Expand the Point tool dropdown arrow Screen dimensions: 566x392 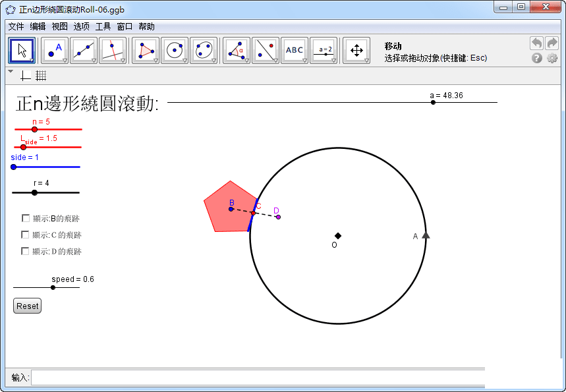[x=65, y=60]
